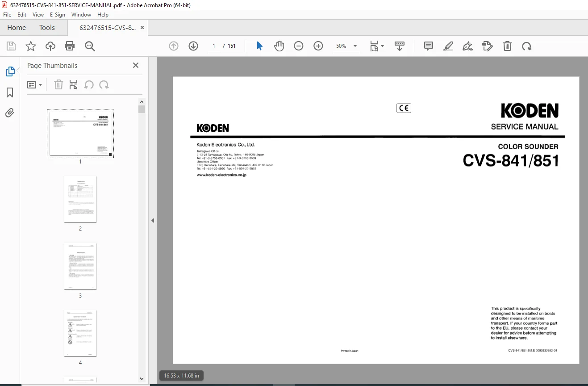Click the CVS-841/851 title text
This screenshot has height=386, width=588.
pyautogui.click(x=511, y=160)
